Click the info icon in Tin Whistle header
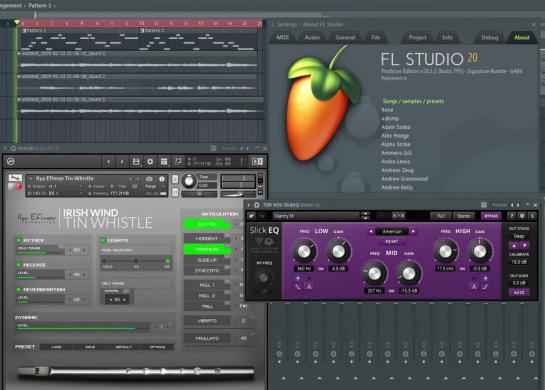The height and width of the screenshot is (390, 545). pos(162,179)
